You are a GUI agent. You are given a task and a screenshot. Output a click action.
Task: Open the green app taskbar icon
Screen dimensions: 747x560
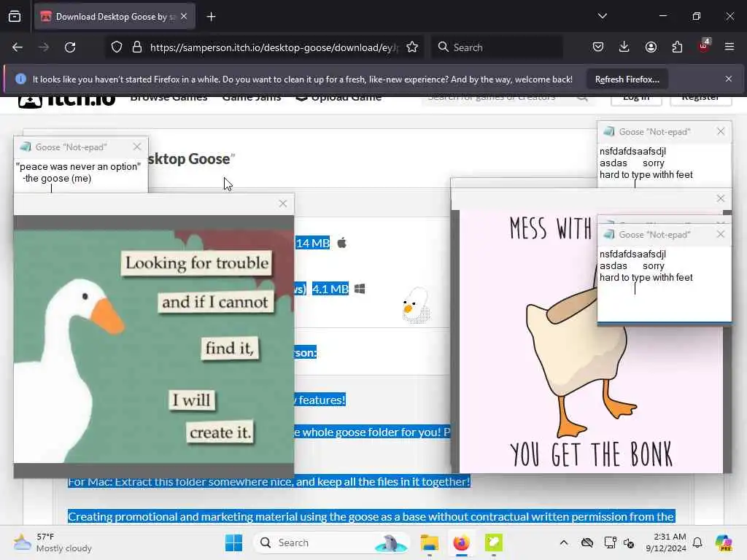[494, 542]
